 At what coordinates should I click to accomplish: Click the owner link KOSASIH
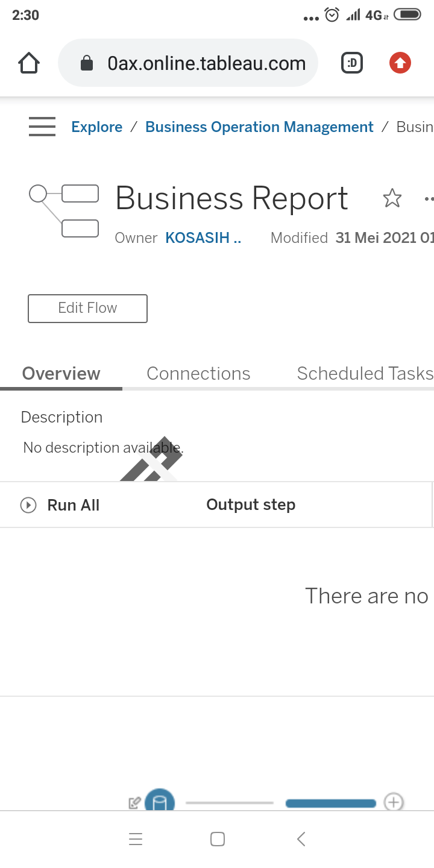[x=203, y=237]
